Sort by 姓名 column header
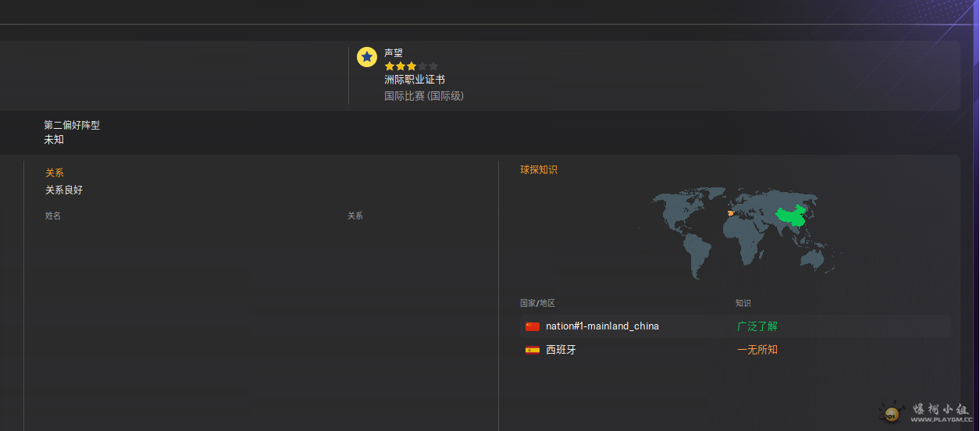The width and height of the screenshot is (980, 431). tap(53, 215)
